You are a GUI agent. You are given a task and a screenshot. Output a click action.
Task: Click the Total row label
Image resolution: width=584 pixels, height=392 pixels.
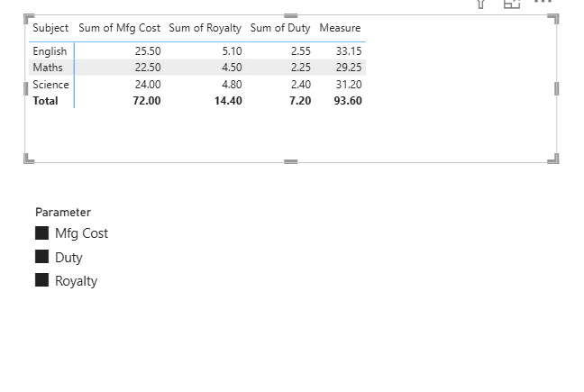(45, 101)
